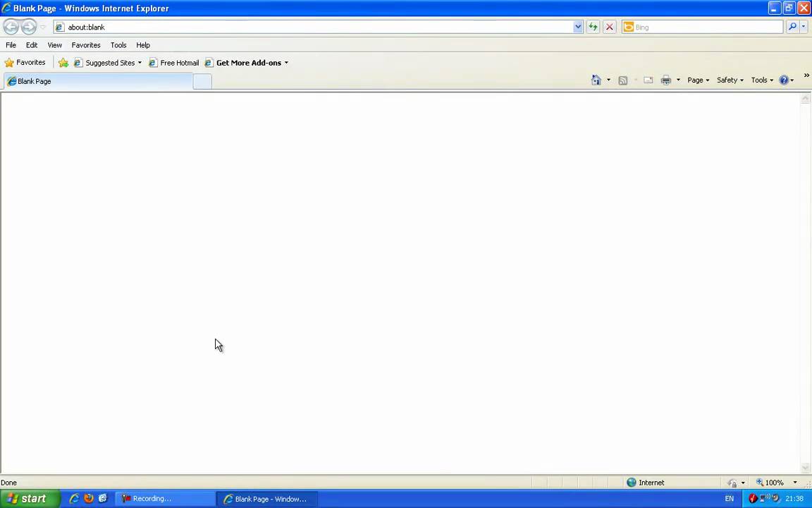Open the Help menu

pyautogui.click(x=143, y=45)
